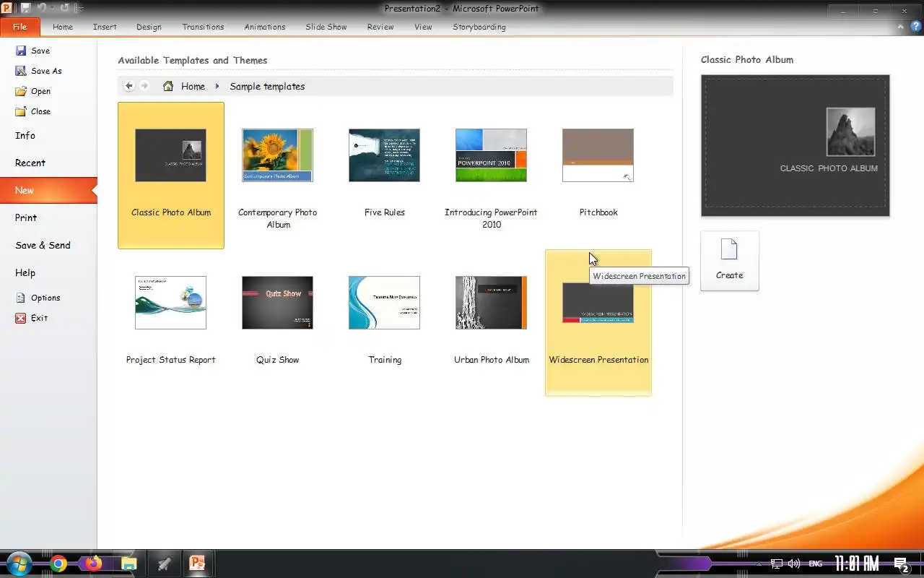Switch to the Insert ribbon tab
Image resolution: width=924 pixels, height=578 pixels.
105,27
